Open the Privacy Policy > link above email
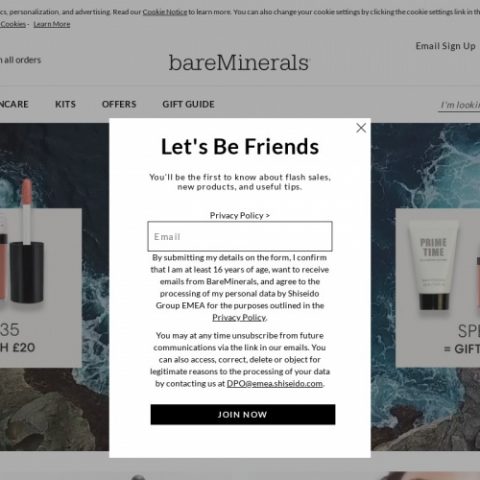Screen dimensions: 480x480 coord(240,215)
